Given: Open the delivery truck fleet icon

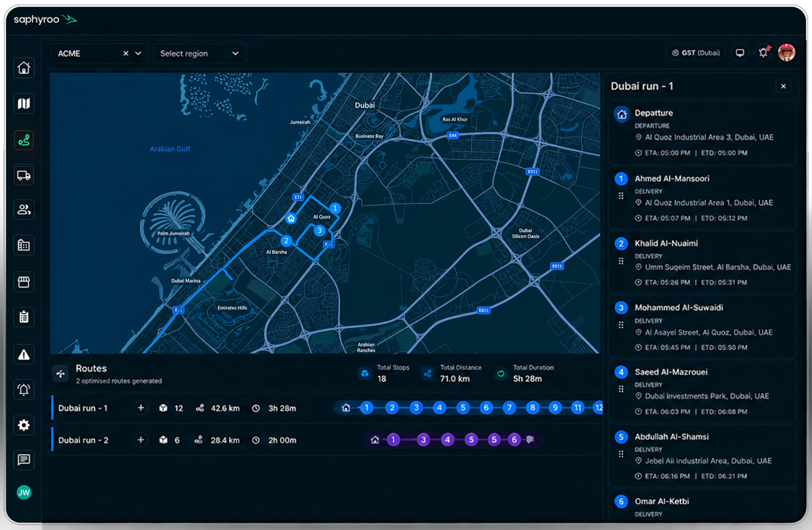Looking at the screenshot, I should pos(23,176).
